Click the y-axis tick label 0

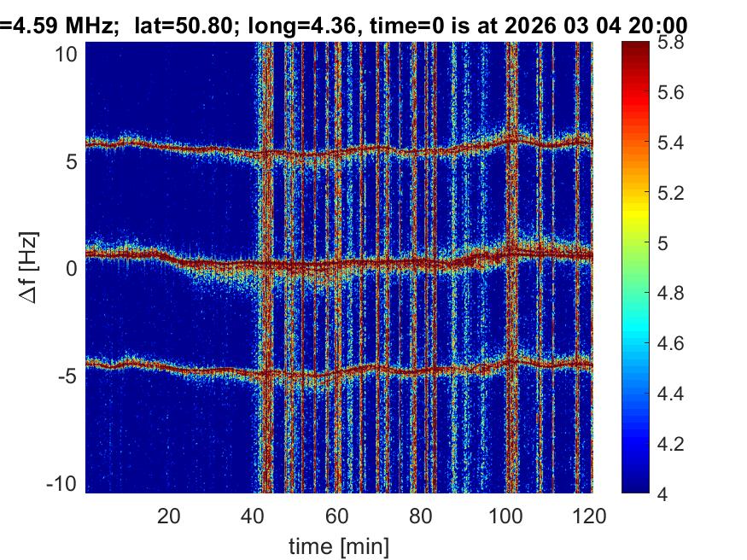point(73,268)
